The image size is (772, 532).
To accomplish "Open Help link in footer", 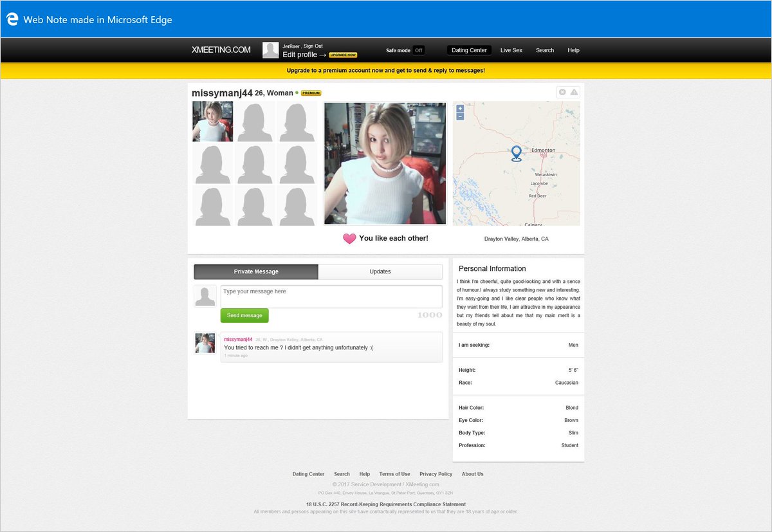I will pyautogui.click(x=365, y=474).
